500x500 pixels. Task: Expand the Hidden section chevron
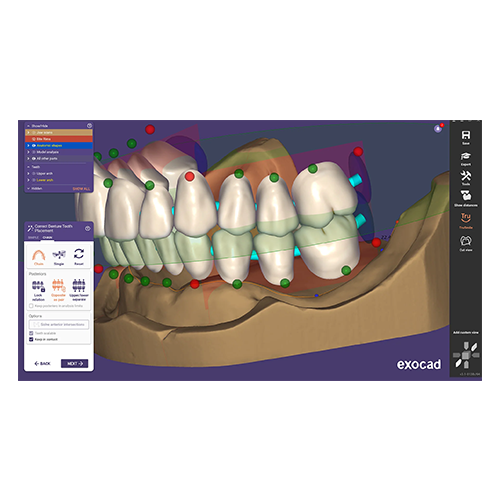coord(28,189)
